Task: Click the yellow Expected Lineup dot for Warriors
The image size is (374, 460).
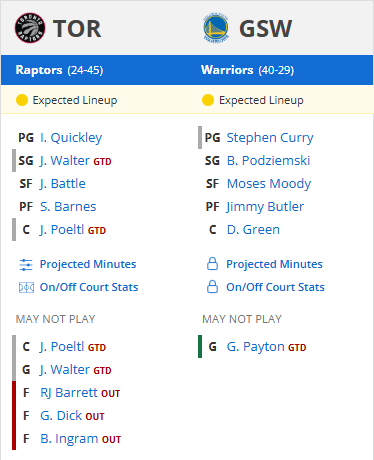Action: click(x=208, y=100)
